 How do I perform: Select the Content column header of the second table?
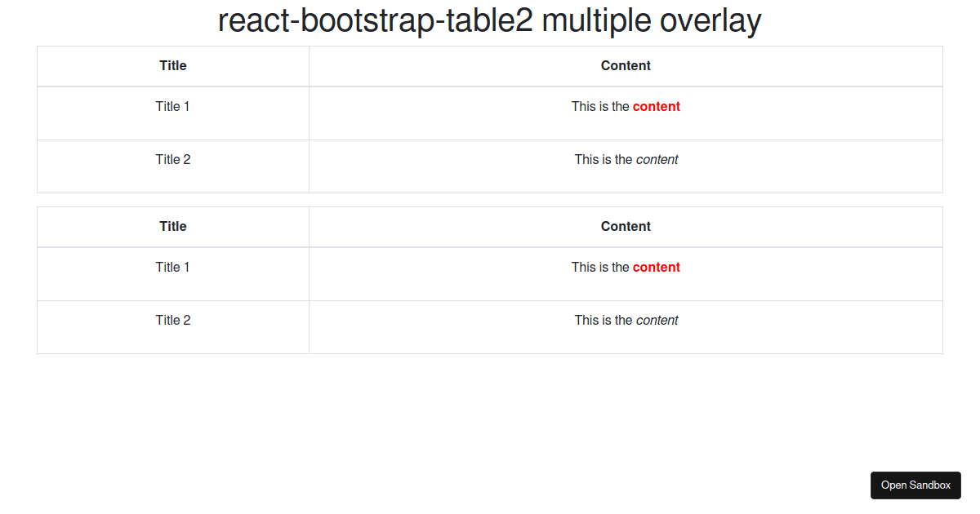(626, 226)
